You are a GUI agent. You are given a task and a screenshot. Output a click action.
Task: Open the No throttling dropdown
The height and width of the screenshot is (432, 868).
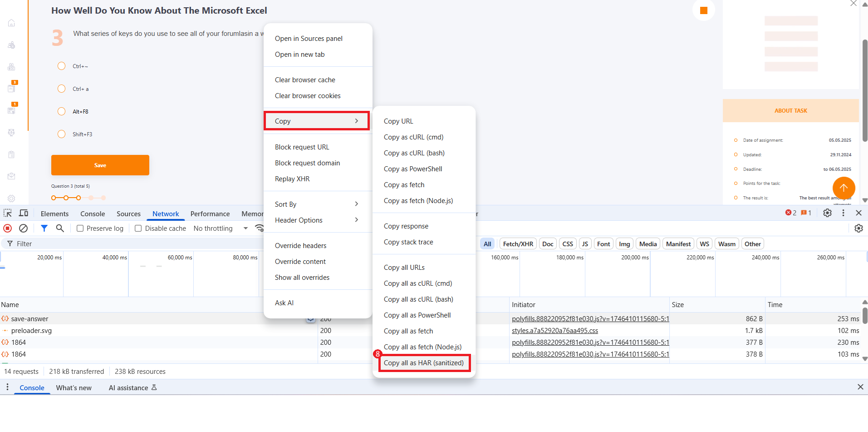tap(221, 228)
